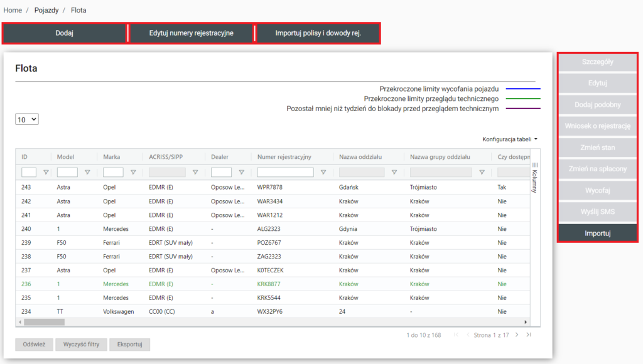Jump to the last page of table
The image size is (643, 364).
[x=529, y=335]
